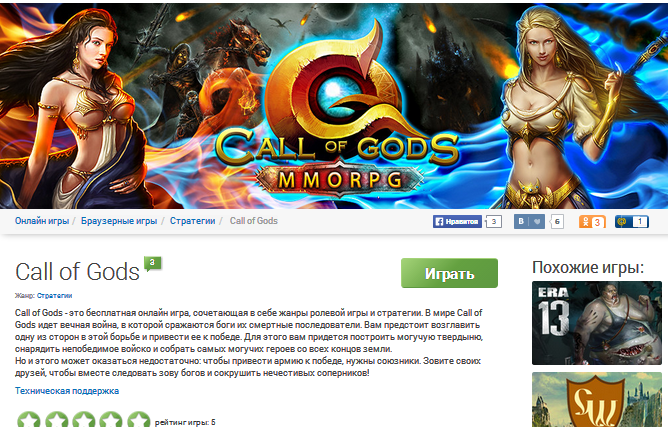This screenshot has width=668, height=427.
Task: Click the Facebook like counter showing 3
Action: [x=494, y=222]
